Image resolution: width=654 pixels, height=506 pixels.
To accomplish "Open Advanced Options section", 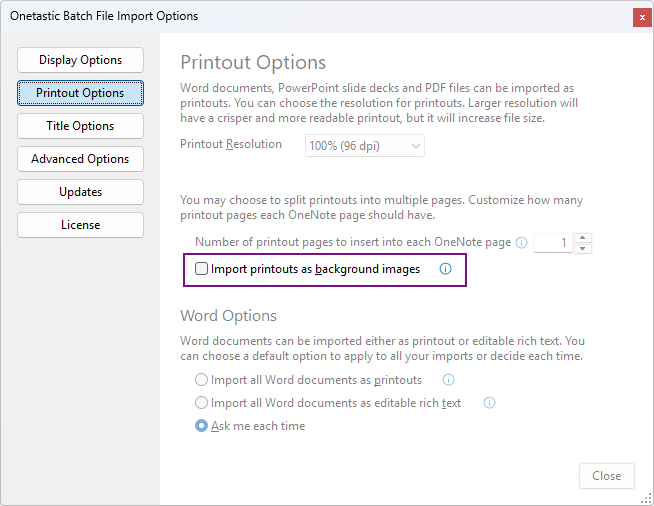I will (x=80, y=159).
